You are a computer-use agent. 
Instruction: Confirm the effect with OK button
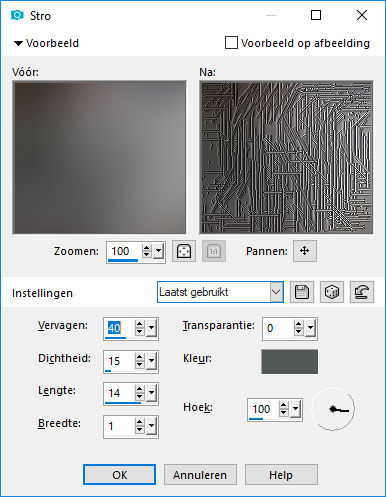tap(119, 475)
